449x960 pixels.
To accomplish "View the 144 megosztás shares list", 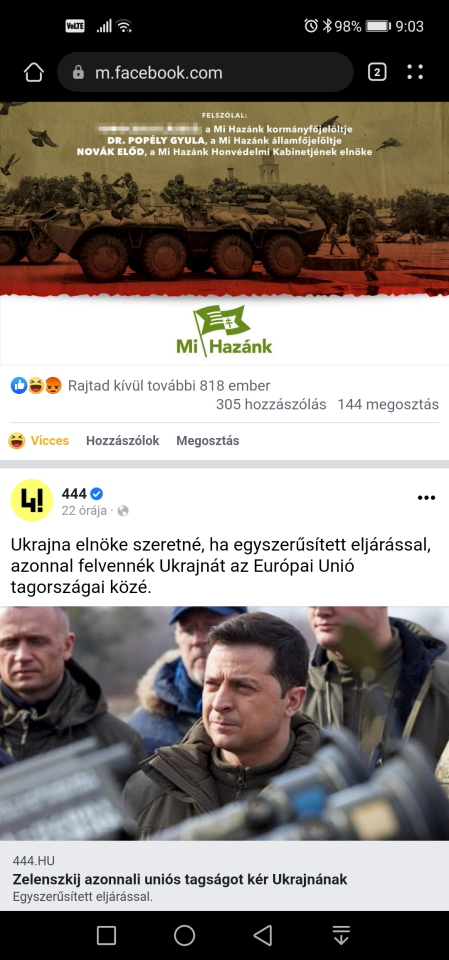I will click(388, 404).
